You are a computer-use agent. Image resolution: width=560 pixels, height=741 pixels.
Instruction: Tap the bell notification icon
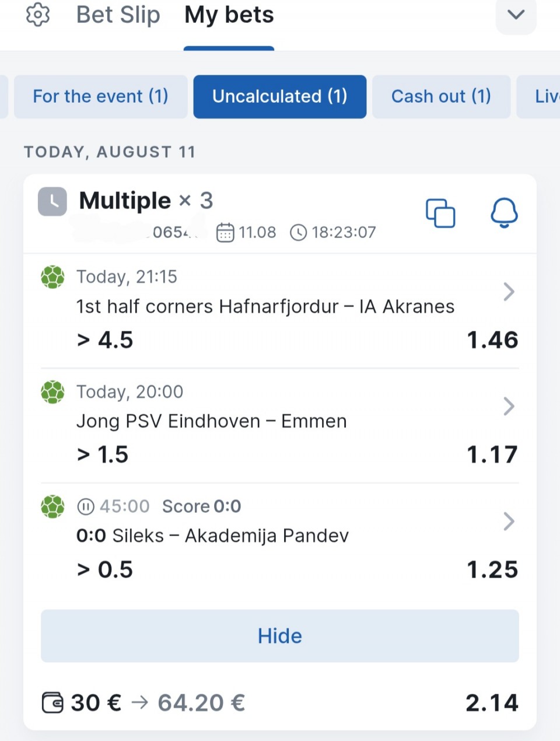coord(504,213)
